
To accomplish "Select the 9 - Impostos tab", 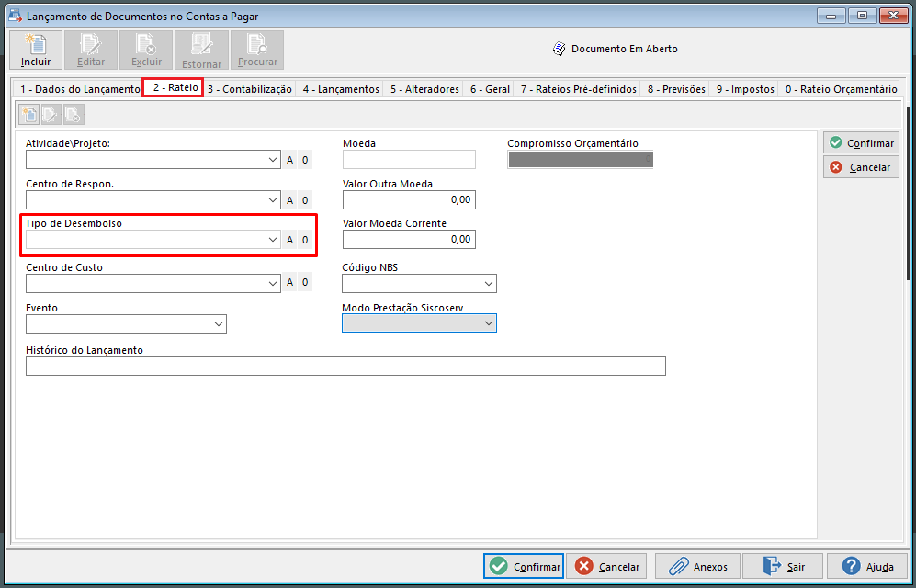I will coord(745,89).
